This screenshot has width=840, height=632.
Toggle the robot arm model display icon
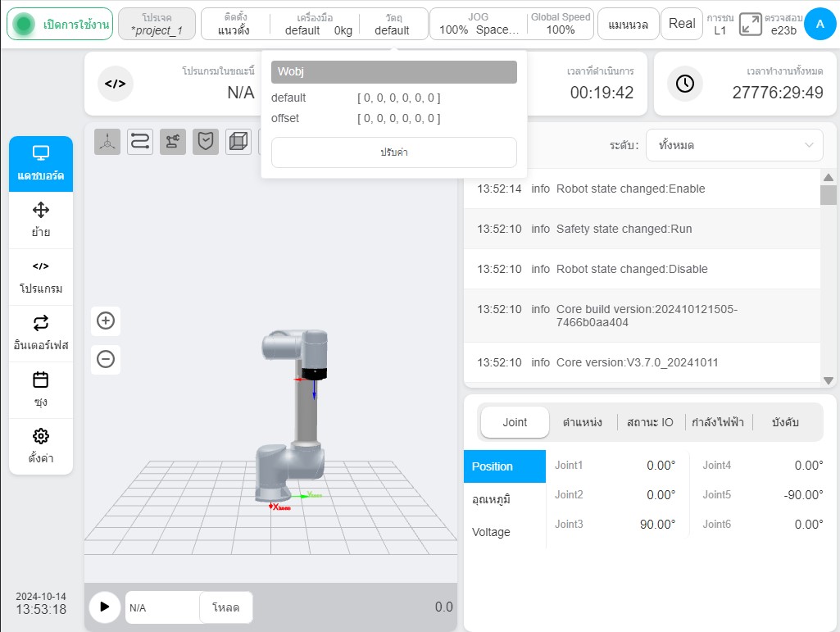[x=172, y=142]
